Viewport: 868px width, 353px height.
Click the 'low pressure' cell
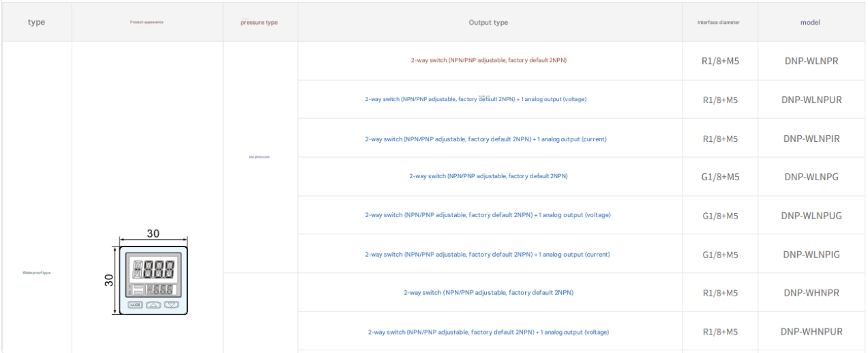(259, 157)
